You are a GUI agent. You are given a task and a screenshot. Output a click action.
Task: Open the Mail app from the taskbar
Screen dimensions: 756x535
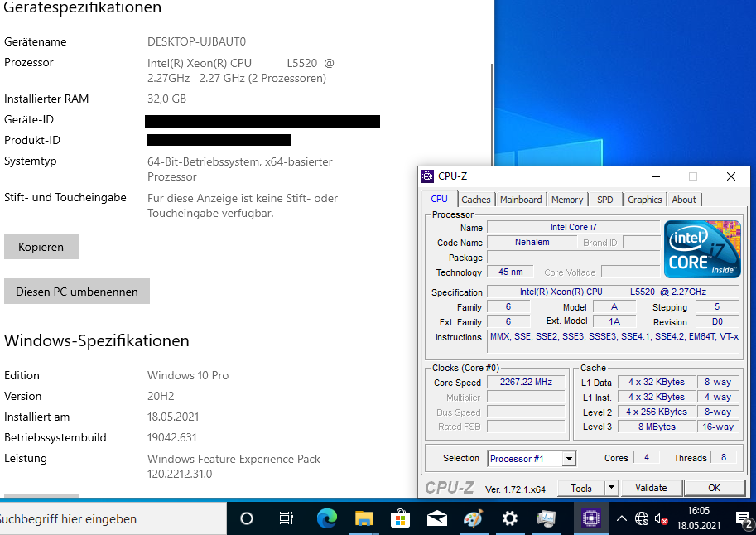click(x=437, y=519)
